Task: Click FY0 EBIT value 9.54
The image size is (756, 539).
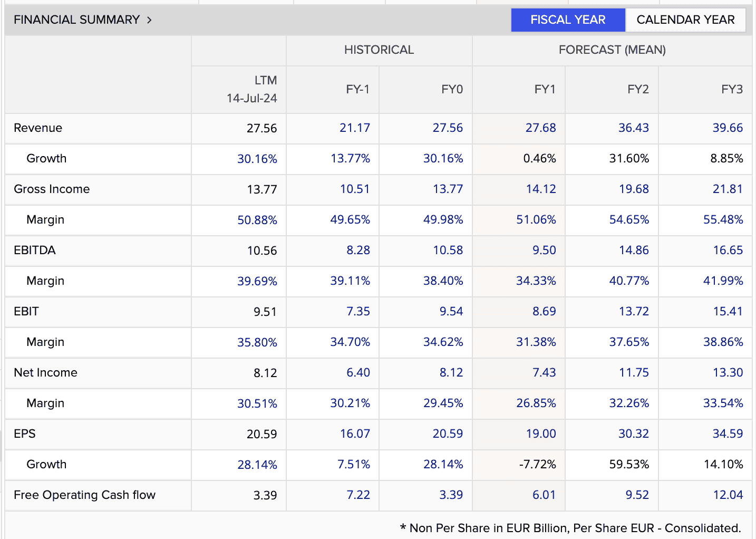Action: pyautogui.click(x=451, y=312)
